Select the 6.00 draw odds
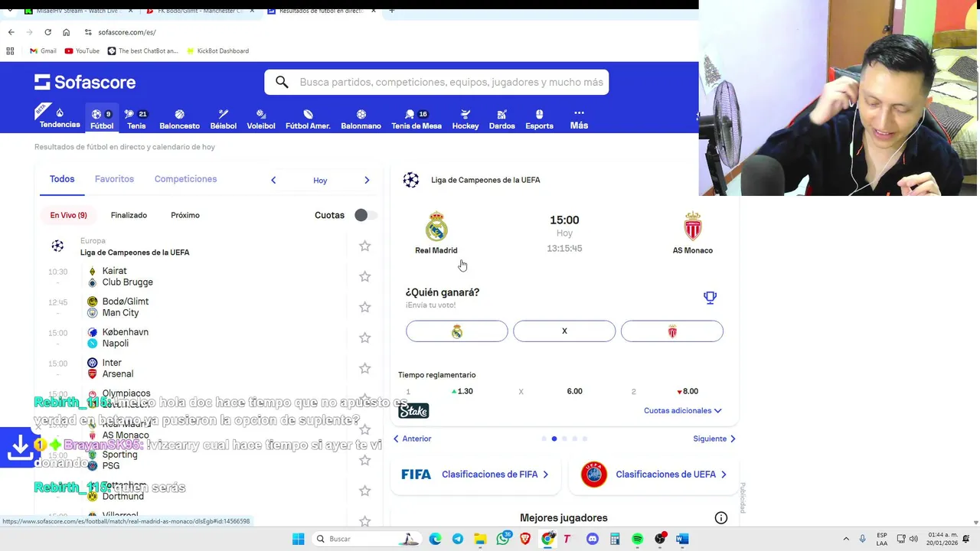The height and width of the screenshot is (551, 980). tap(574, 391)
